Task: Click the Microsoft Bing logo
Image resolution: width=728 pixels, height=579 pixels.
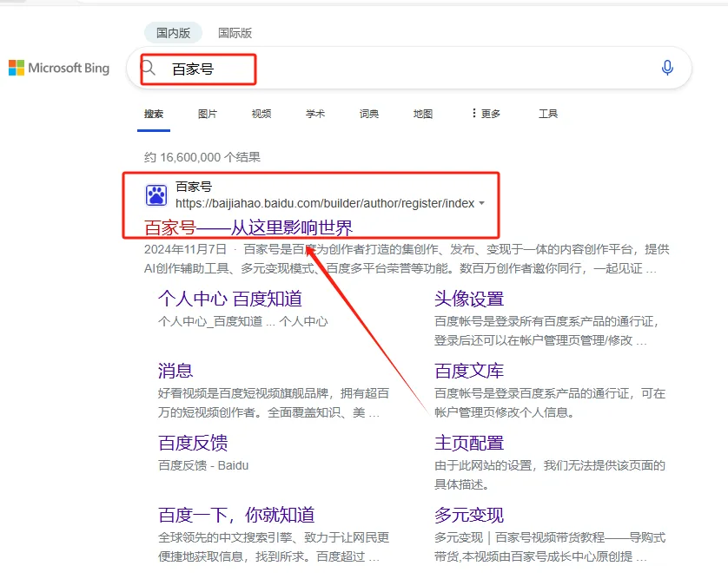Action: [x=59, y=69]
